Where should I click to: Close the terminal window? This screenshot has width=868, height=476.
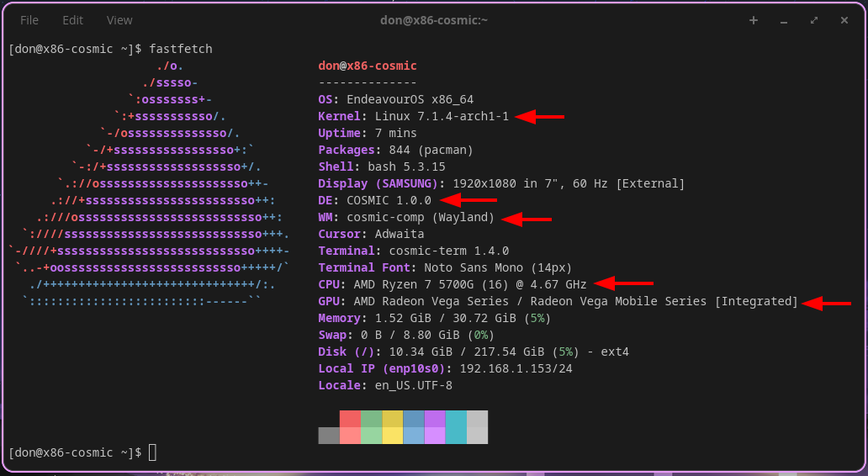pyautogui.click(x=844, y=20)
